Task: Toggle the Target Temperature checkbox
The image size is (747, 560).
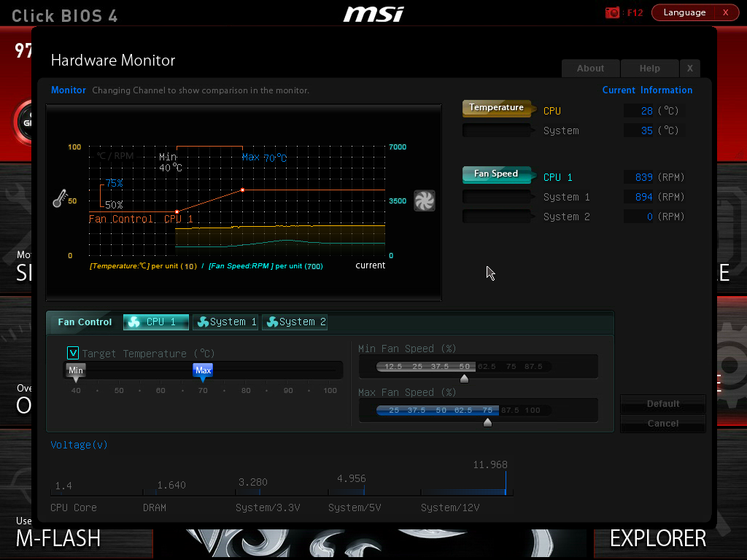Action: pos(73,353)
